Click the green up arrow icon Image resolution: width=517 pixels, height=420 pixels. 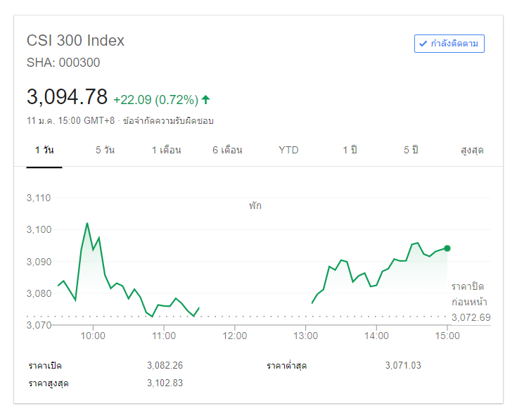point(205,99)
